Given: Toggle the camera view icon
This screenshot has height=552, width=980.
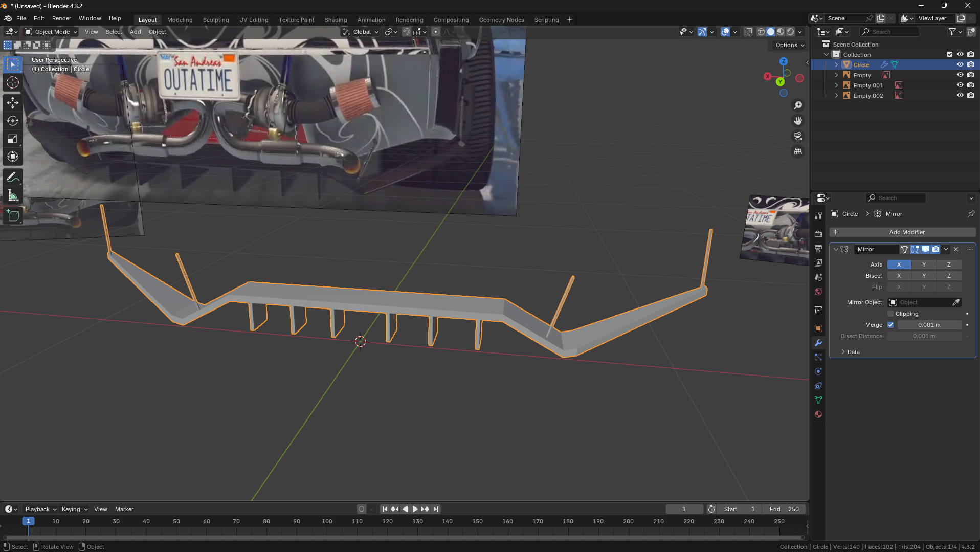Looking at the screenshot, I should click(798, 136).
